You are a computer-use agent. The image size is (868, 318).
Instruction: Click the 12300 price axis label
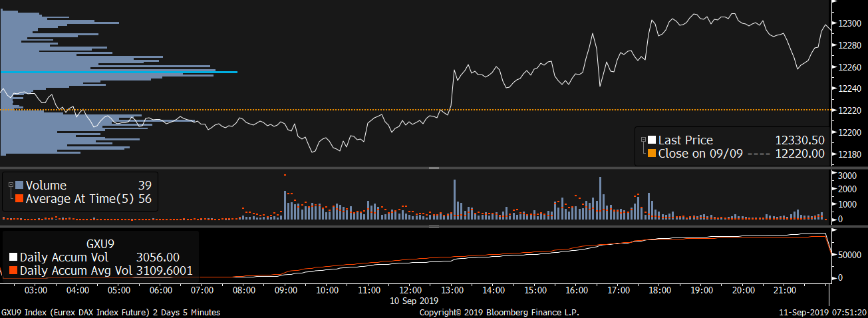coord(849,24)
